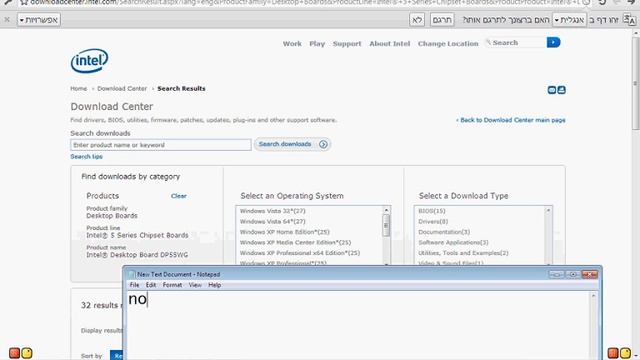This screenshot has width=640, height=360.
Task: Select Drivers(8) download type
Action: coord(433,222)
